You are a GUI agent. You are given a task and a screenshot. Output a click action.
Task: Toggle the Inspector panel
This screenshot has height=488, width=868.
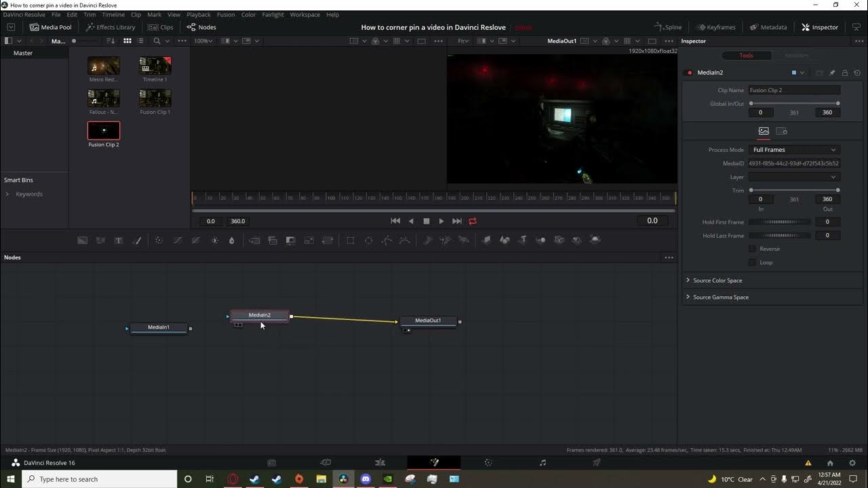click(820, 27)
